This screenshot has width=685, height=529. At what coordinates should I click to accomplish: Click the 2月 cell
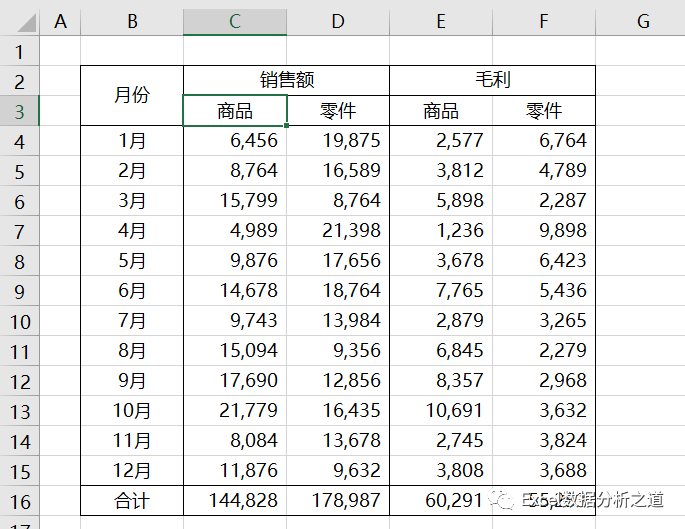pyautogui.click(x=132, y=171)
